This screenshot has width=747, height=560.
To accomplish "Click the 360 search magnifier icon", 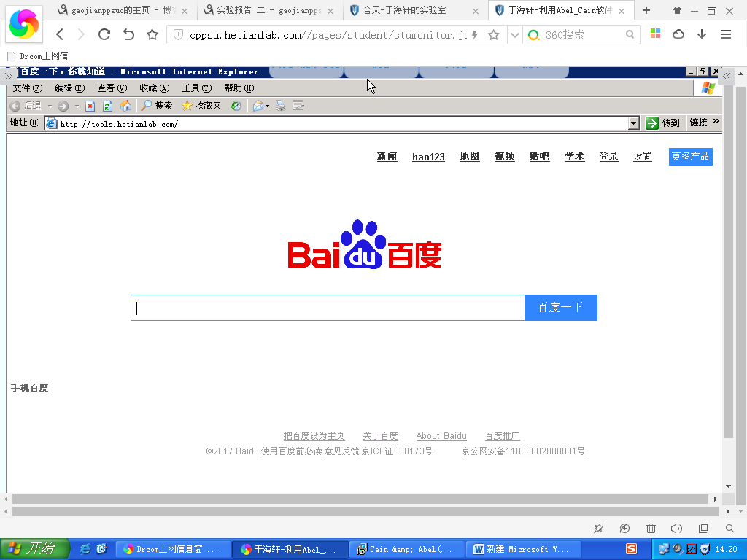I will click(x=630, y=35).
